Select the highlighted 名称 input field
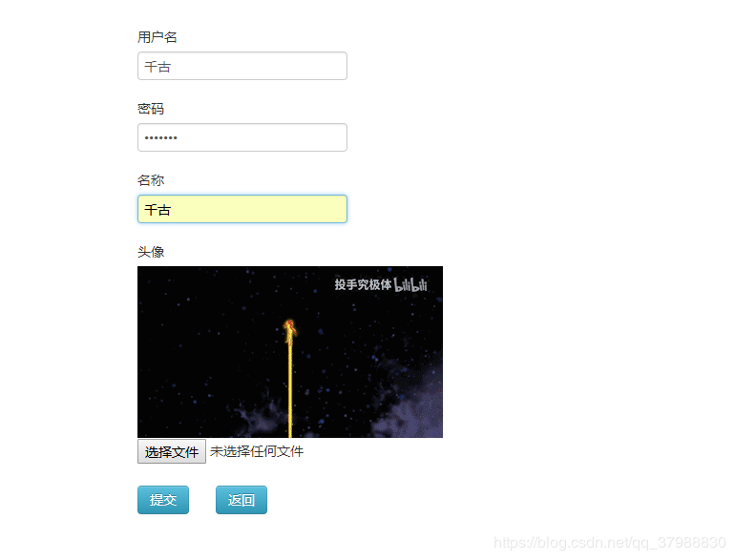735x560 pixels. click(x=242, y=209)
